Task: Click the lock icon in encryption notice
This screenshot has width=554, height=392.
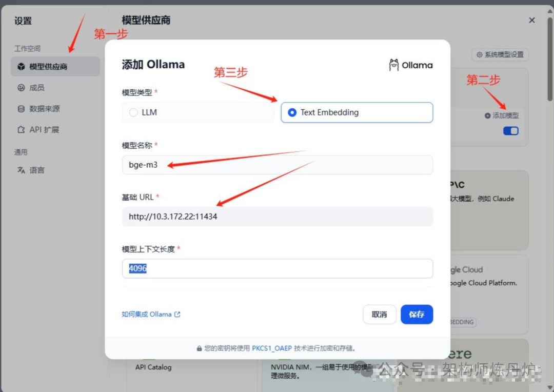Action: [199, 348]
